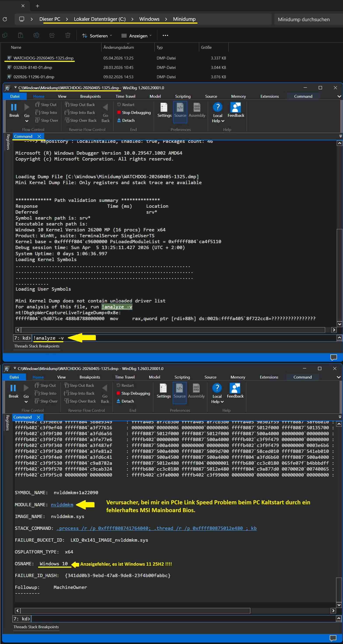343x644 pixels.
Task: Click Break icon in upper WinDbg window
Action: click(x=14, y=108)
